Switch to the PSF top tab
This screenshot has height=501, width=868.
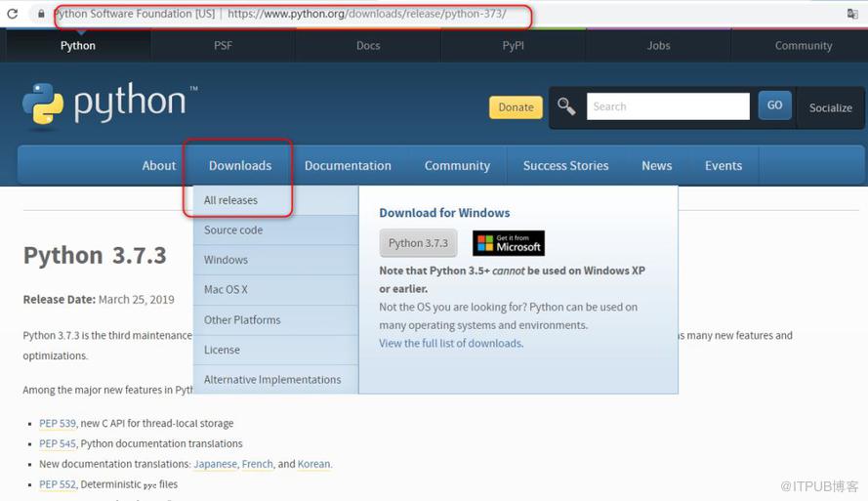(x=224, y=45)
